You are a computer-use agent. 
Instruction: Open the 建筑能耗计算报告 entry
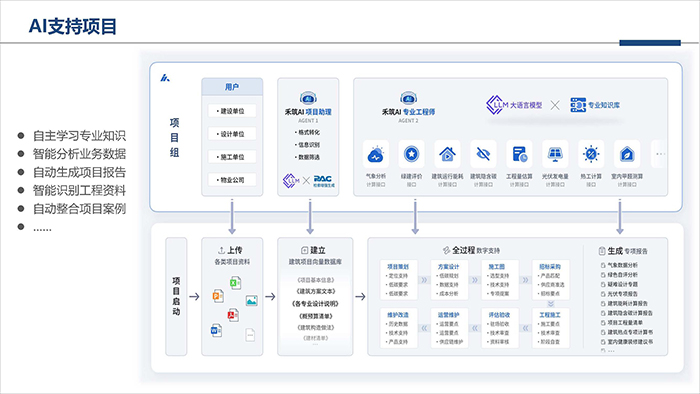[624, 303]
